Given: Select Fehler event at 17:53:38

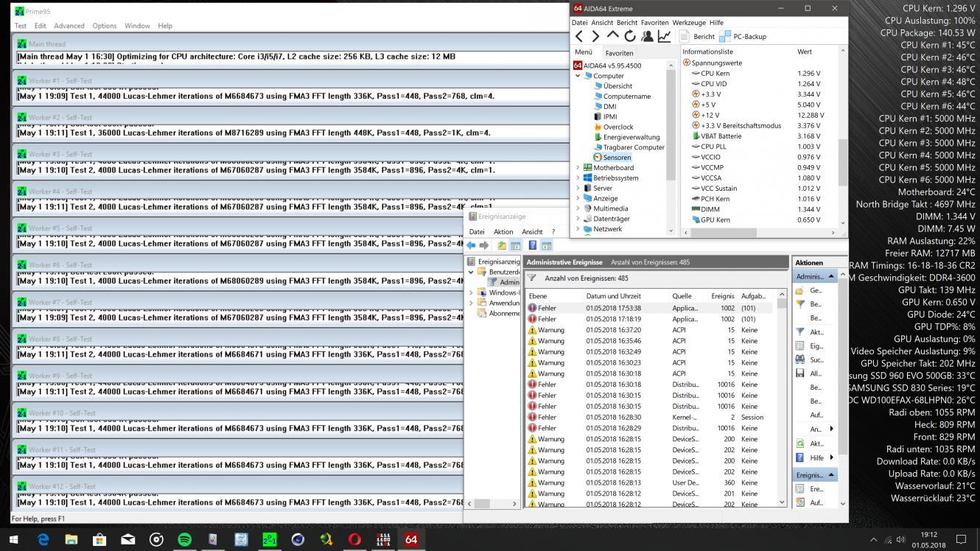Looking at the screenshot, I should click(x=649, y=308).
